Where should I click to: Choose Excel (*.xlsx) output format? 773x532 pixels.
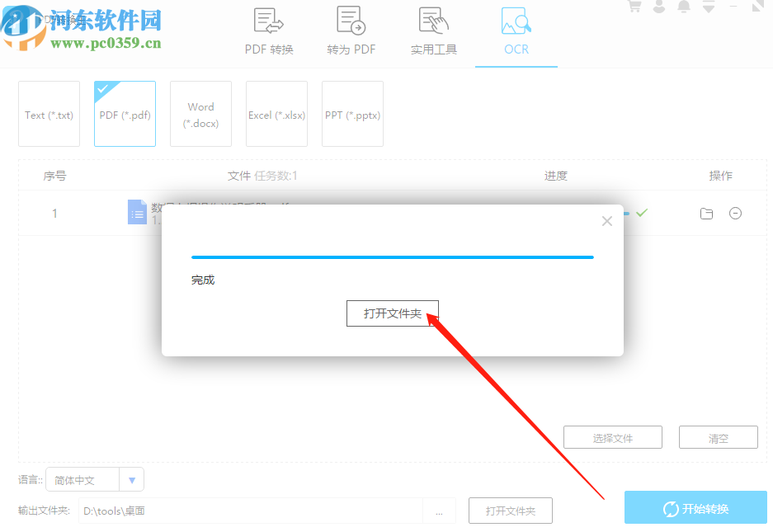click(x=276, y=114)
